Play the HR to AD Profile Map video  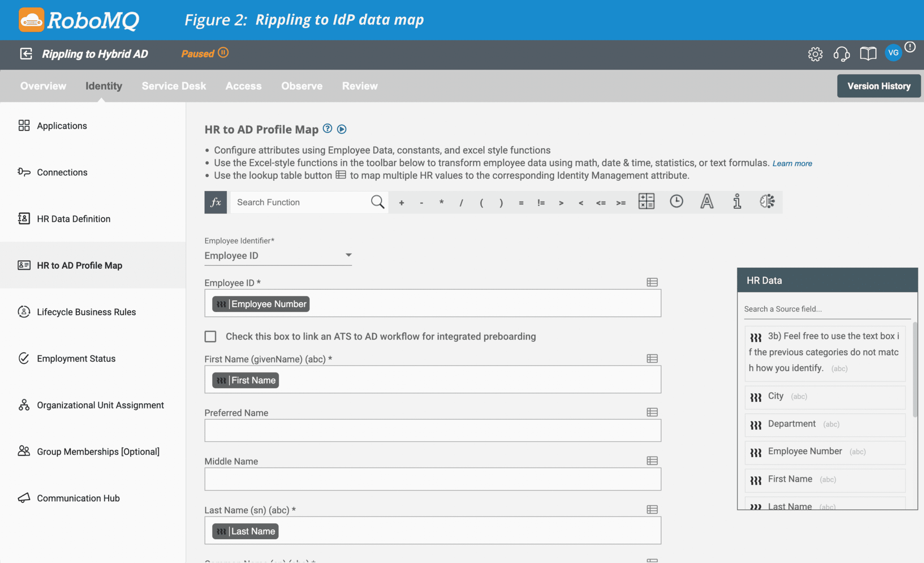341,129
